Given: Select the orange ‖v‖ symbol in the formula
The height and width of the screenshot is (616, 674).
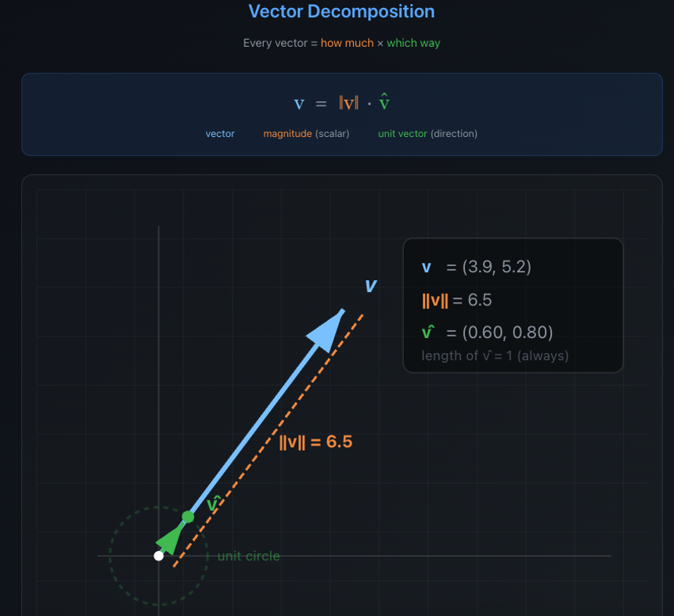Looking at the screenshot, I should click(x=348, y=103).
